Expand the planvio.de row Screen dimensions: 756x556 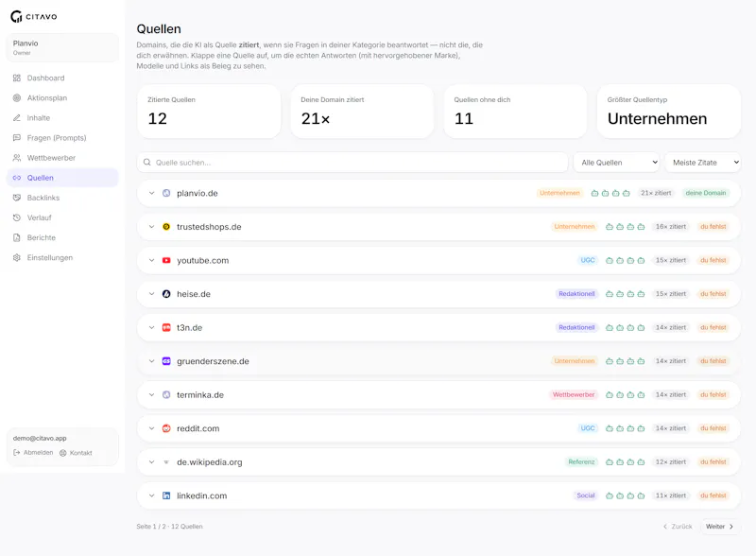[151, 193]
